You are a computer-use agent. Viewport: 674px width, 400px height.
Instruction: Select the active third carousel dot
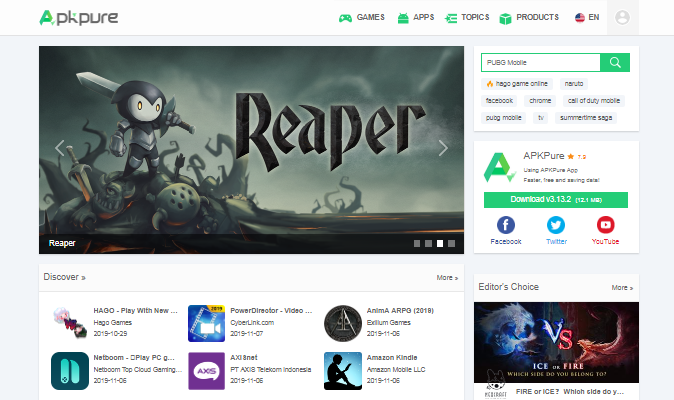click(440, 244)
